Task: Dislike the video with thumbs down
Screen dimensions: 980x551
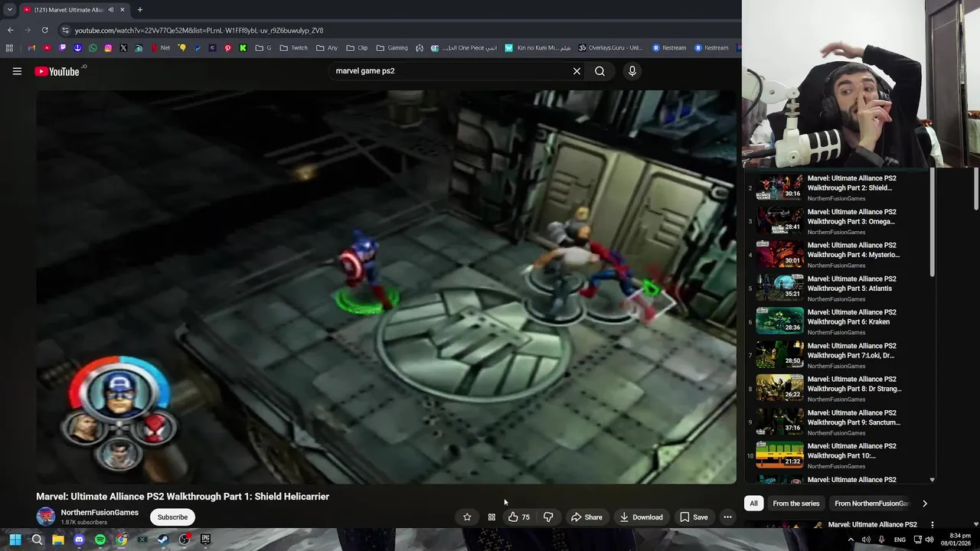Action: (548, 517)
